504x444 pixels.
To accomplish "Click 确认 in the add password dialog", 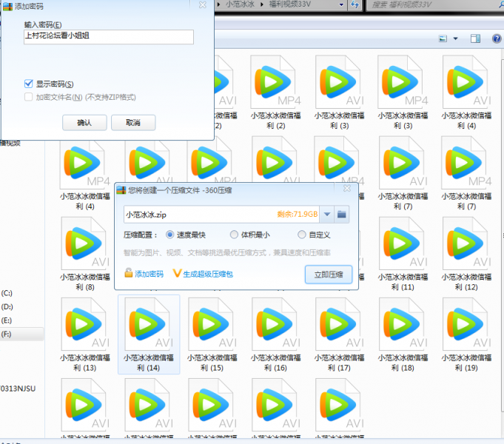I will 84,123.
